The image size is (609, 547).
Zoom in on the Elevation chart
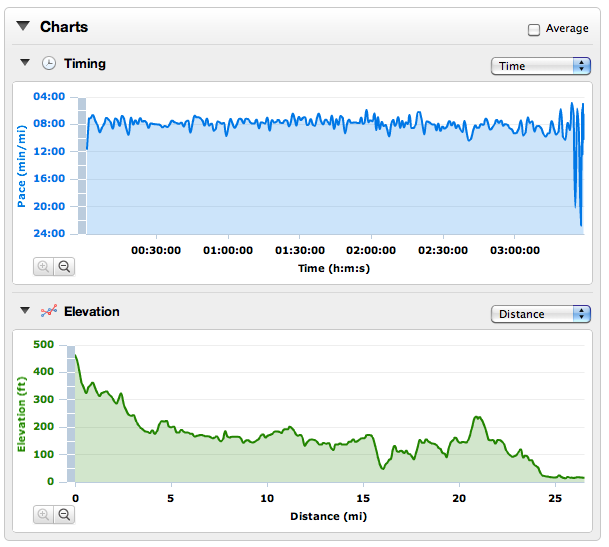(x=45, y=514)
